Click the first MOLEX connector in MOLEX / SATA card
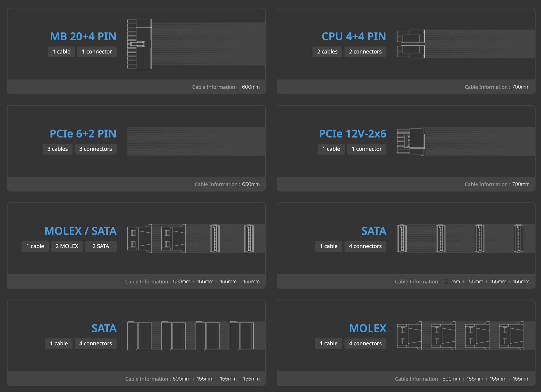This screenshot has width=541, height=392. tap(139, 238)
